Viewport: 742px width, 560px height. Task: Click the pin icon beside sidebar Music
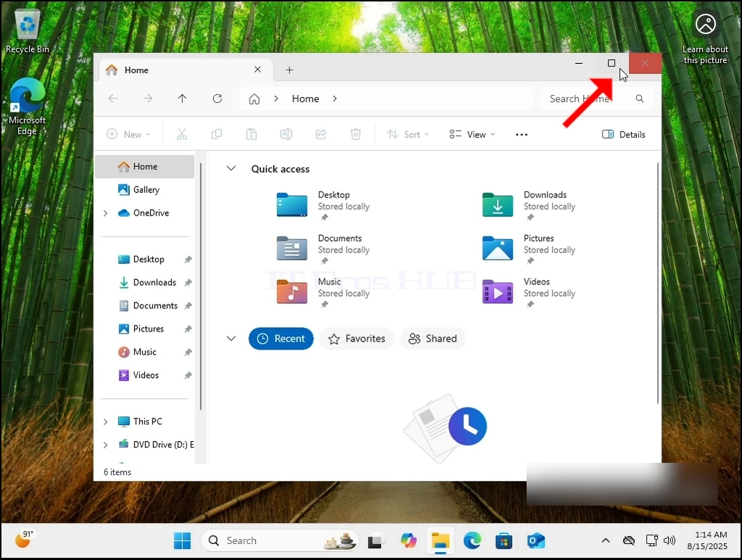pos(188,353)
